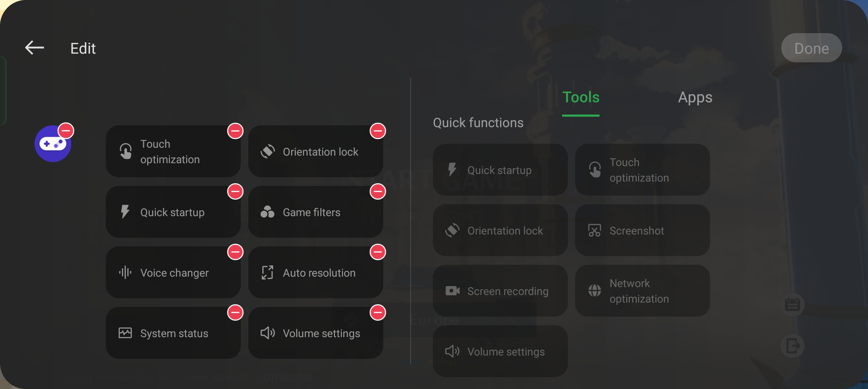
Task: Tap the game controller app icon
Action: point(53,144)
